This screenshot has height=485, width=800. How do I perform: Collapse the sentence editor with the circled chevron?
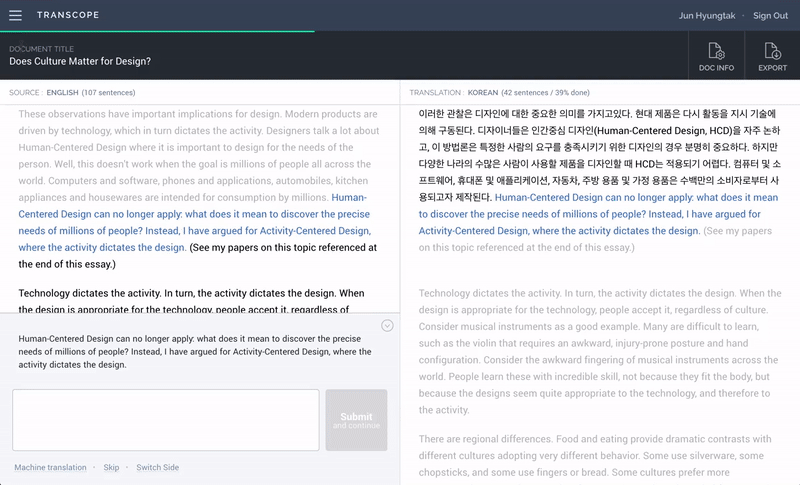[387, 326]
